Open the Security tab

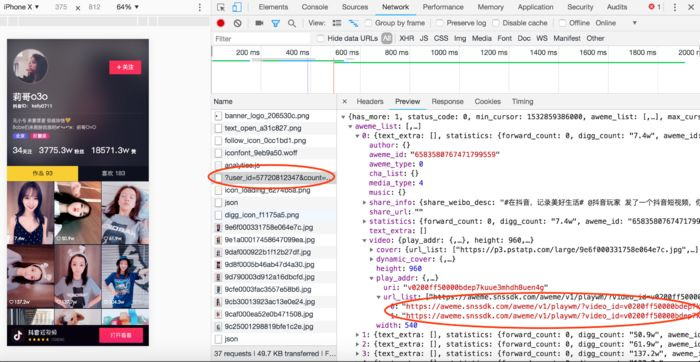click(x=580, y=7)
